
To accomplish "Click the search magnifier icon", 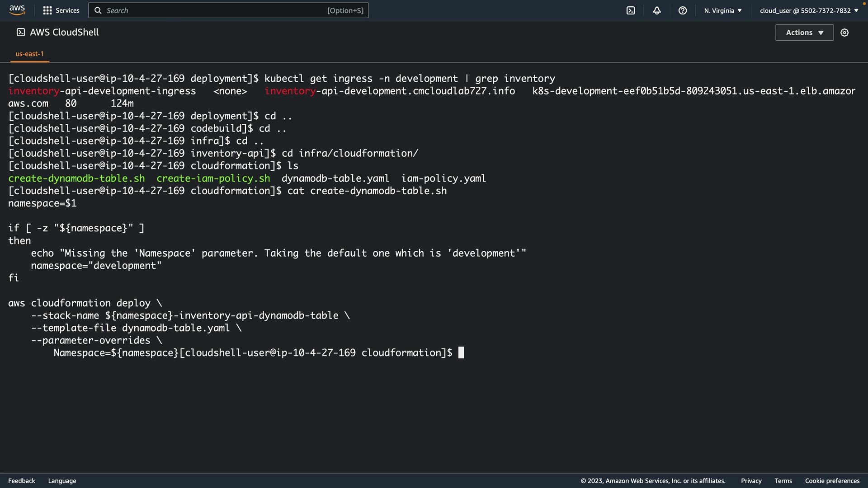I will tap(98, 10).
